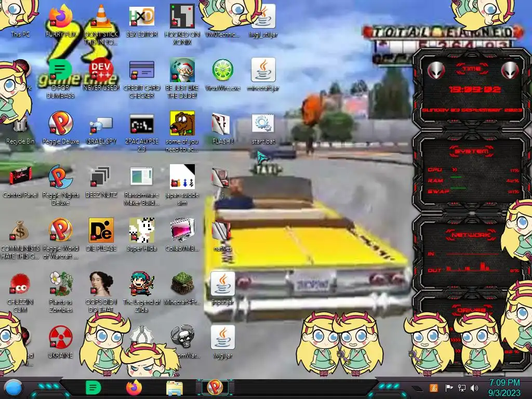Open the Action Center flag icon
Viewport: 532px width, 399px height.
click(449, 388)
